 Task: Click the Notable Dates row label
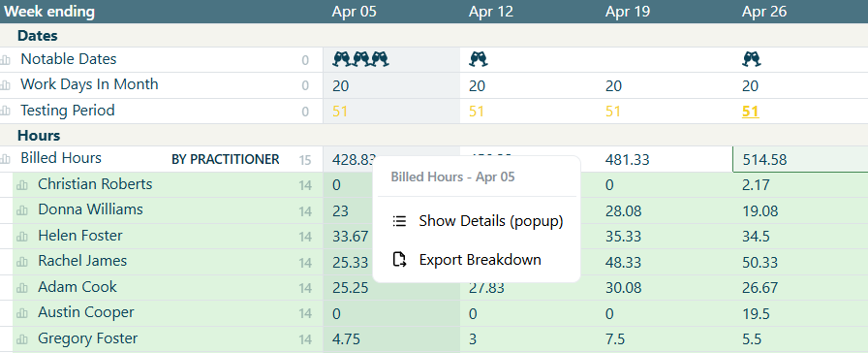pyautogui.click(x=69, y=59)
